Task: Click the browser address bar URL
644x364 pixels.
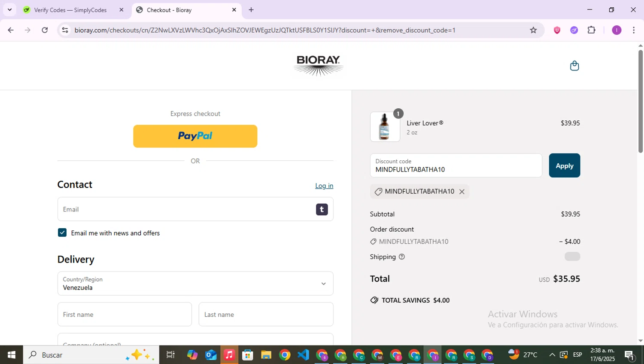Action: click(265, 30)
